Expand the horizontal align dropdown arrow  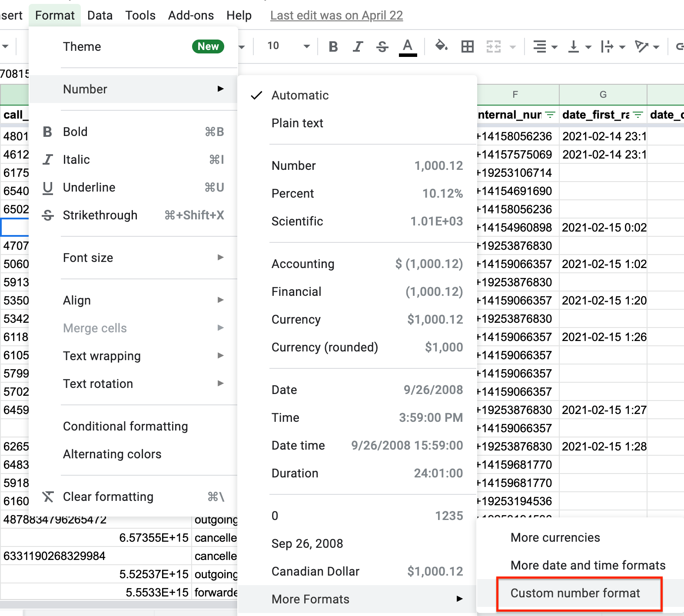pos(555,46)
